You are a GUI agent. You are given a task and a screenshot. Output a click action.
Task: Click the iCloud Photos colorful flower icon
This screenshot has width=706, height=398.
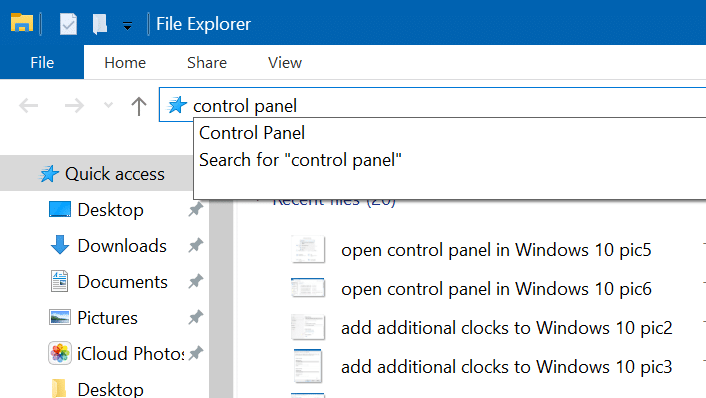pos(59,353)
